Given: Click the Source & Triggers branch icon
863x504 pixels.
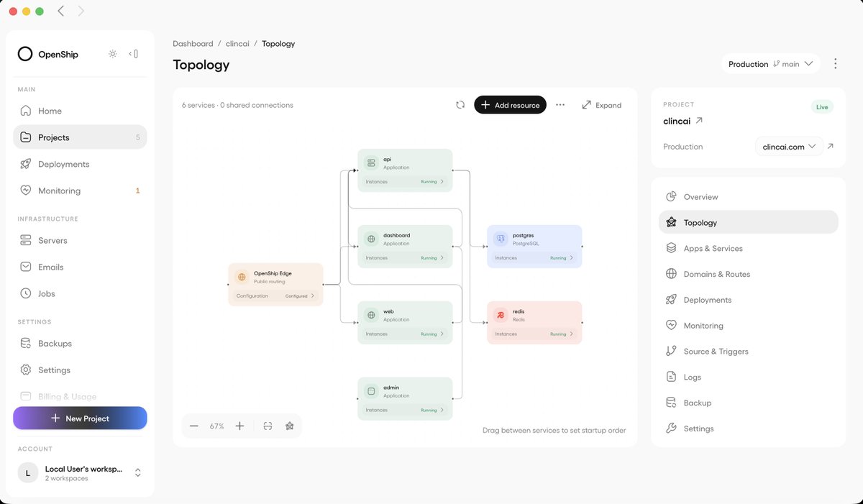Looking at the screenshot, I should coord(671,351).
